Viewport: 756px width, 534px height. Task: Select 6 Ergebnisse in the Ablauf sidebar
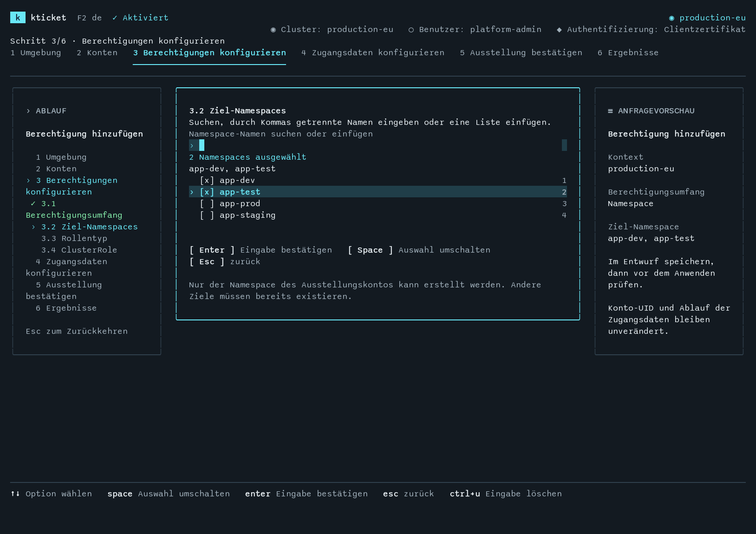click(x=66, y=308)
